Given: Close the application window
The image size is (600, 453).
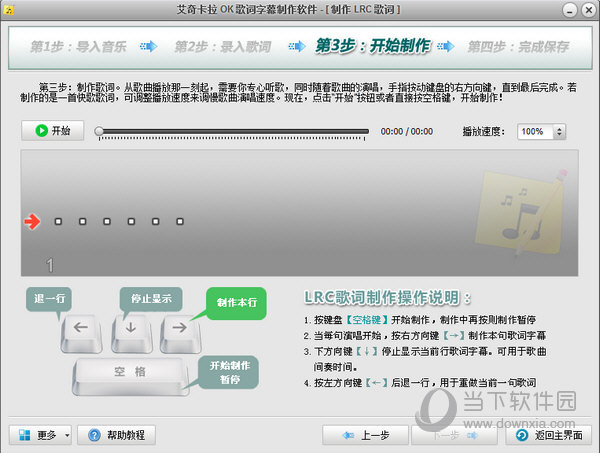Looking at the screenshot, I should click(x=589, y=10).
